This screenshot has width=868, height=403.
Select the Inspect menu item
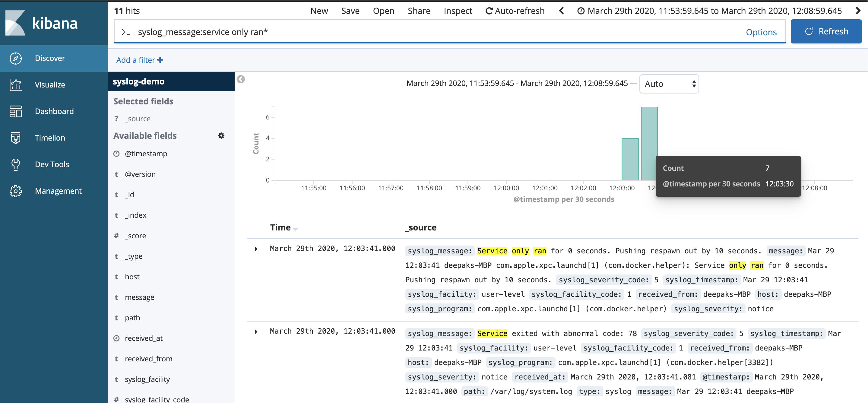pos(458,11)
